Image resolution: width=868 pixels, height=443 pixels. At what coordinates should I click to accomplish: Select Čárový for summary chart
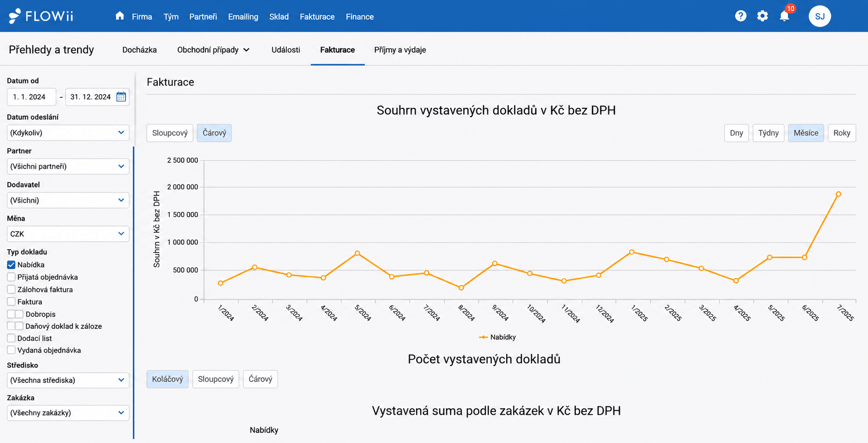pos(215,133)
